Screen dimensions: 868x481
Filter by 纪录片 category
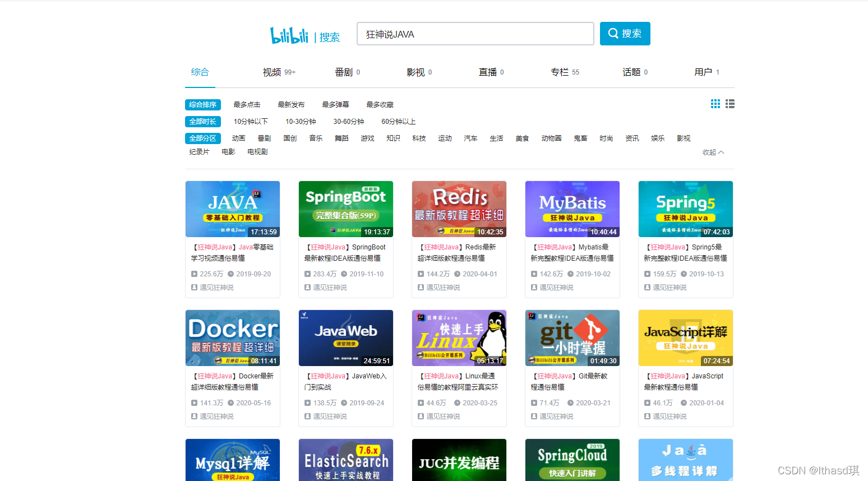pos(199,152)
